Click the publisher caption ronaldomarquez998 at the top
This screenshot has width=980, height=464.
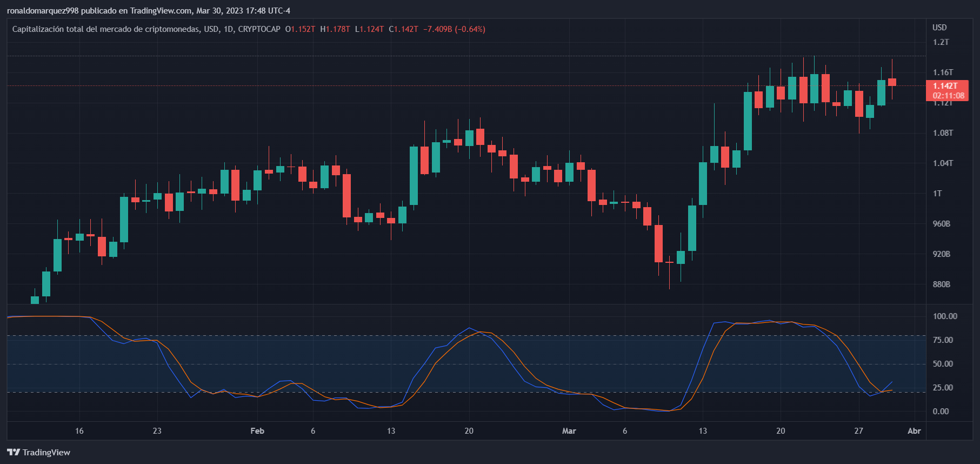point(148,11)
